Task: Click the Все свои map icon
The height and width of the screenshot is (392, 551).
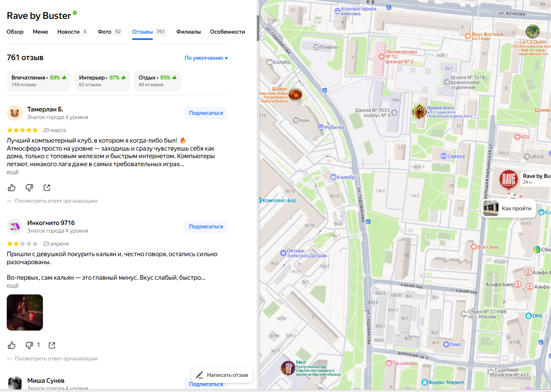Action: 474,247
